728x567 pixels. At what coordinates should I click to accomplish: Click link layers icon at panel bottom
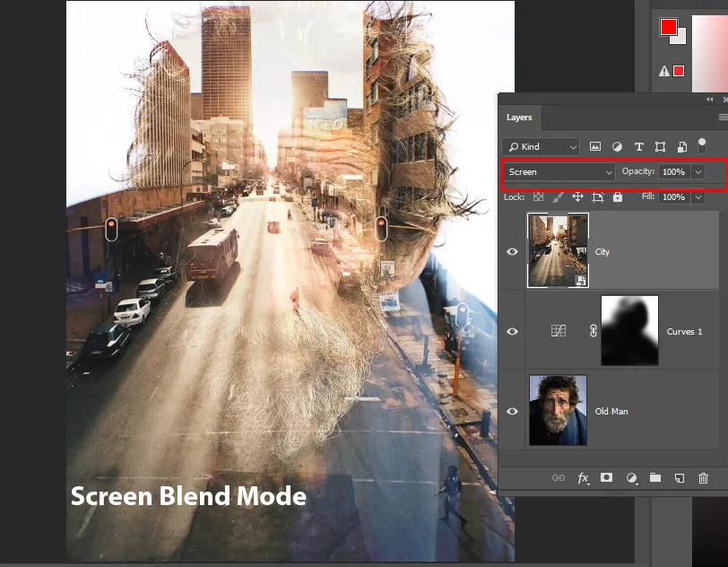point(559,478)
